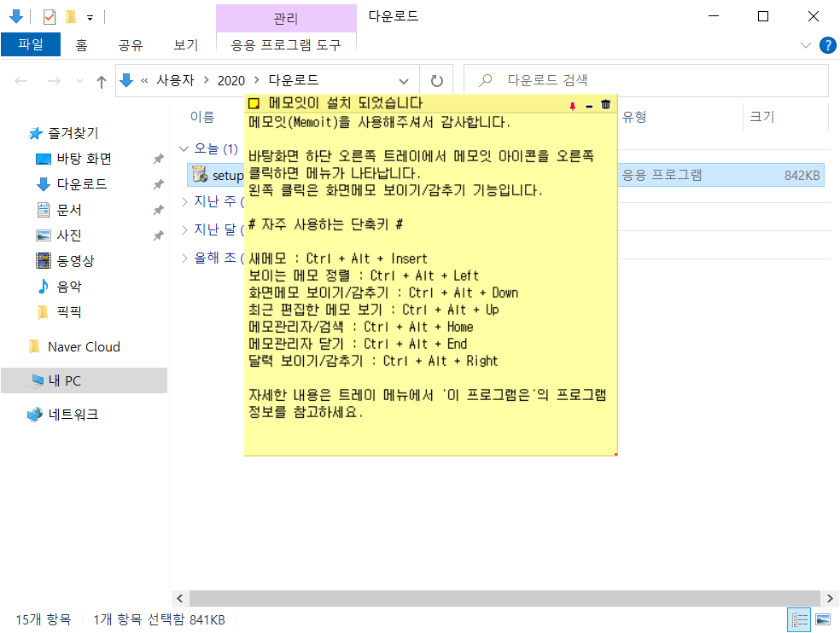Click the horizontal scrollbar thumb
Viewport: 840px width, 633px height.
coord(505,599)
